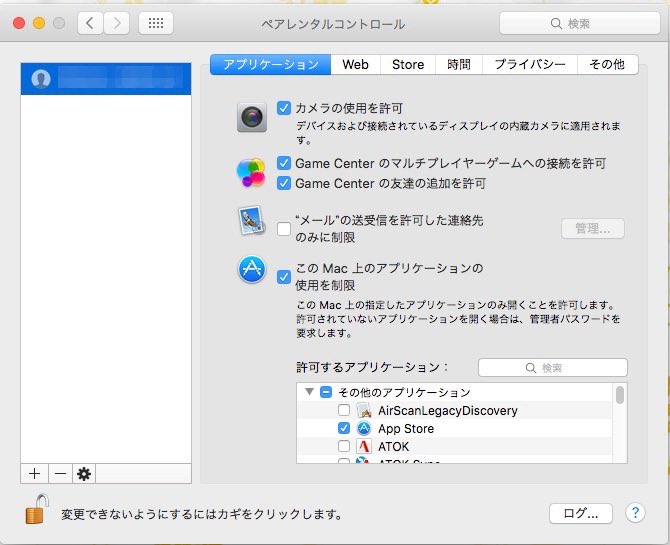
Task: Remove the user with the minus button
Action: pyautogui.click(x=60, y=474)
